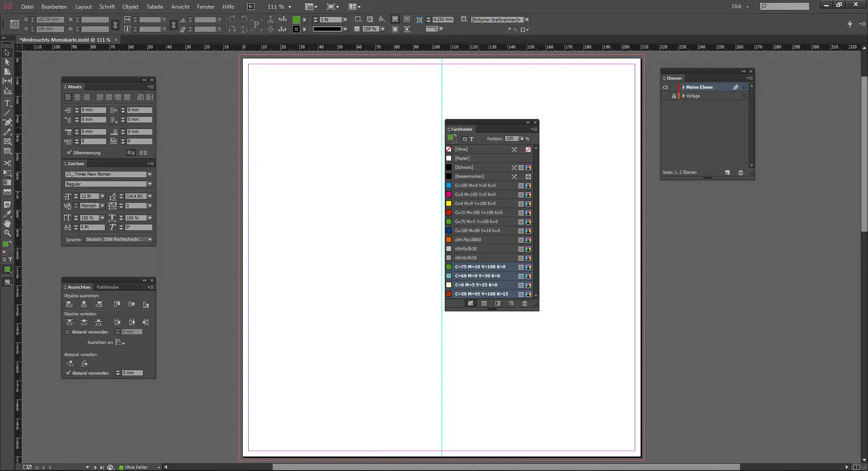Delete swatch using Farbfelder trash icon
This screenshot has height=471, width=868.
[x=524, y=304]
